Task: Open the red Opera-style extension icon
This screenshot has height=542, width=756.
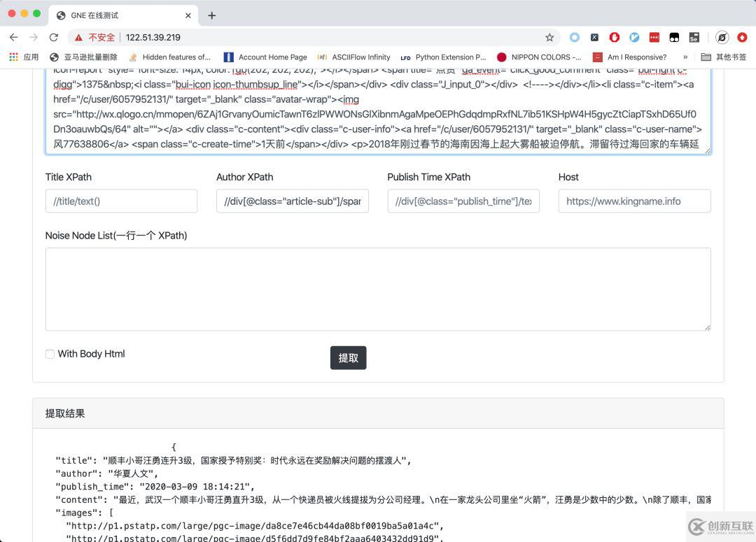Action: coord(615,37)
